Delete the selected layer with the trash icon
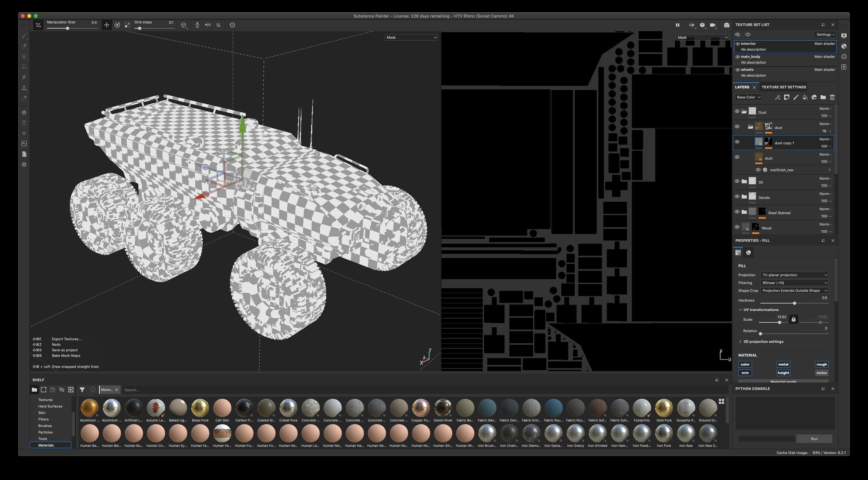The image size is (868, 480). (832, 97)
